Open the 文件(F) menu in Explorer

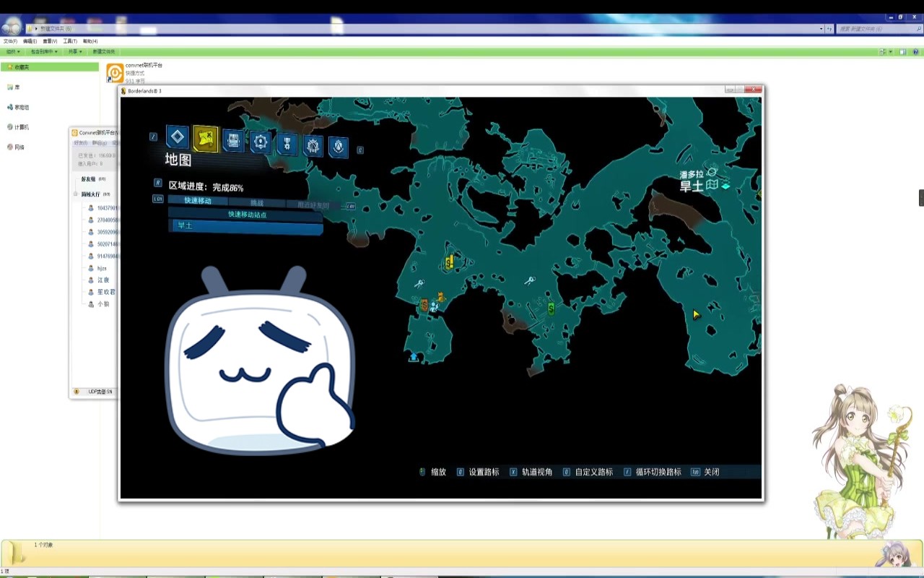[x=10, y=41]
